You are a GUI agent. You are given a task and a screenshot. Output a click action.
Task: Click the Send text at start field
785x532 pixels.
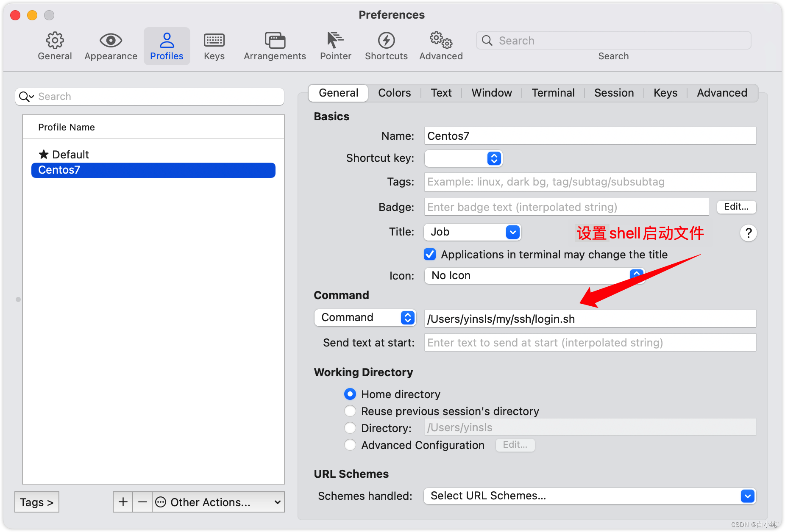(590, 342)
